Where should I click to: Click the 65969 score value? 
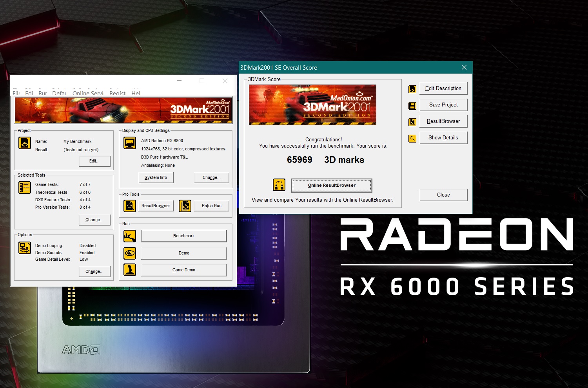[299, 160]
